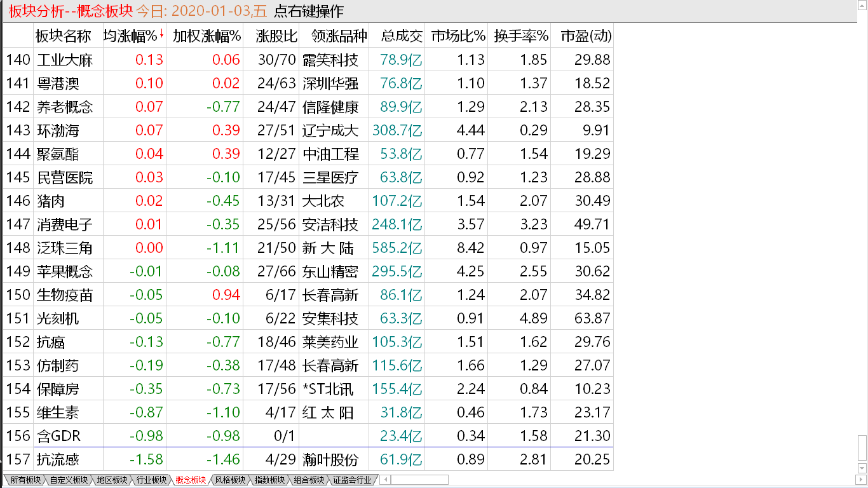Image resolution: width=868 pixels, height=488 pixels.
Task: Click leading stock 霞笑科技
Action: tap(330, 60)
